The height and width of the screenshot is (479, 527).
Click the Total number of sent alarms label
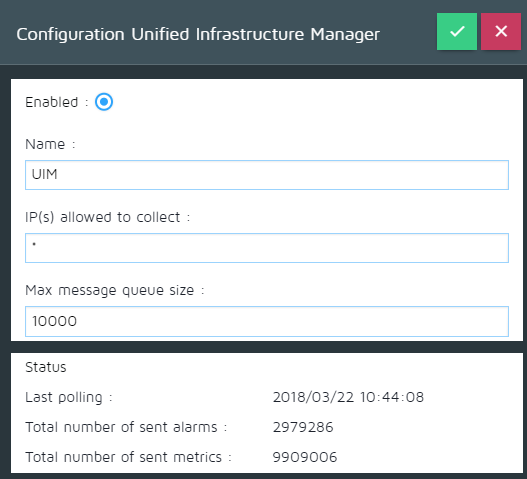pos(121,427)
